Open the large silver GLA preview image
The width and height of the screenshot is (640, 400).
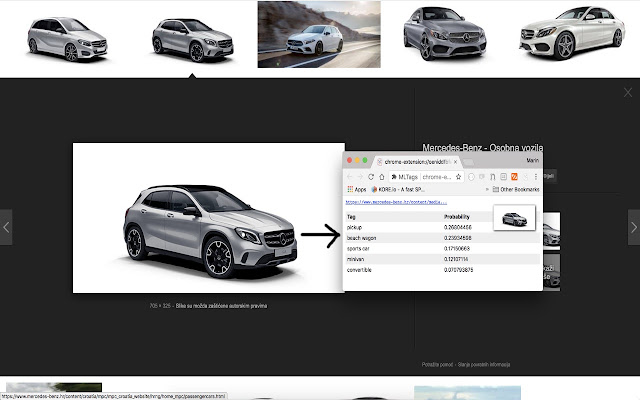coord(209,218)
